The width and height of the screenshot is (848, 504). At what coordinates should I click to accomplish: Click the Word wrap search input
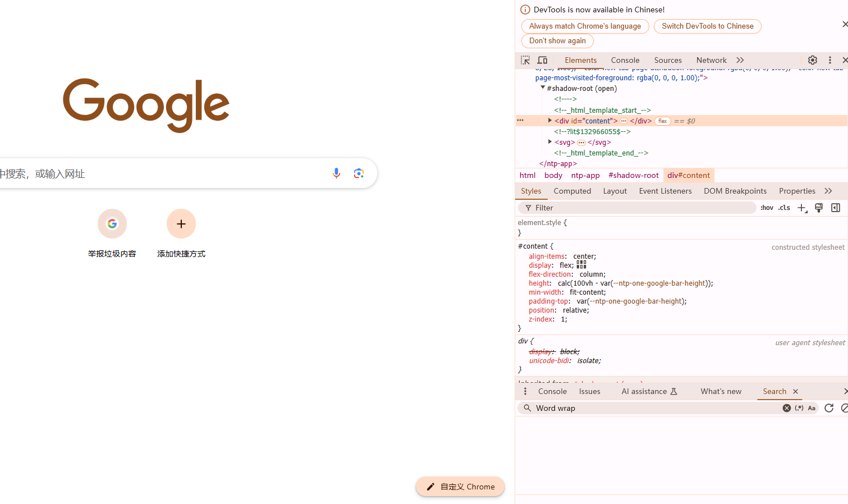click(657, 408)
